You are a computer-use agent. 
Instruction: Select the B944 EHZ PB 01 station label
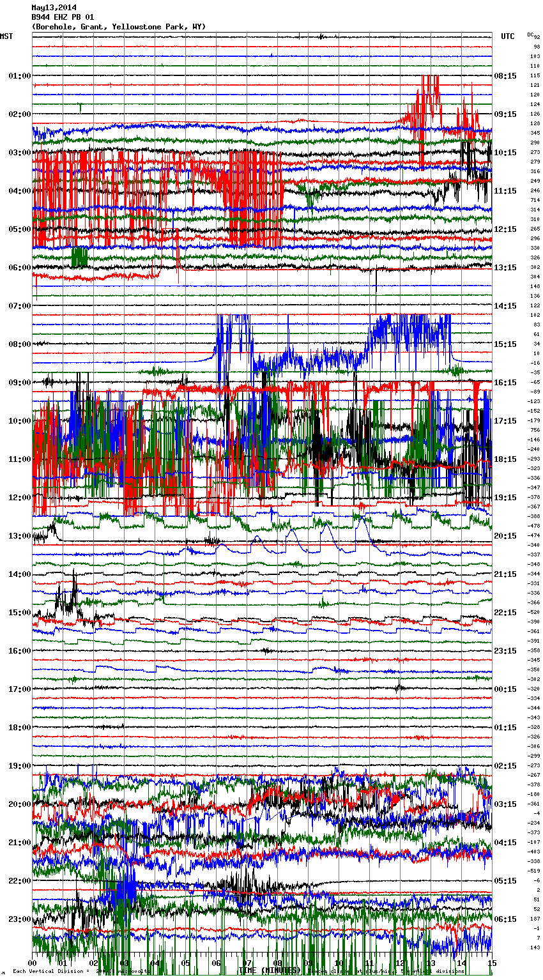tap(63, 17)
